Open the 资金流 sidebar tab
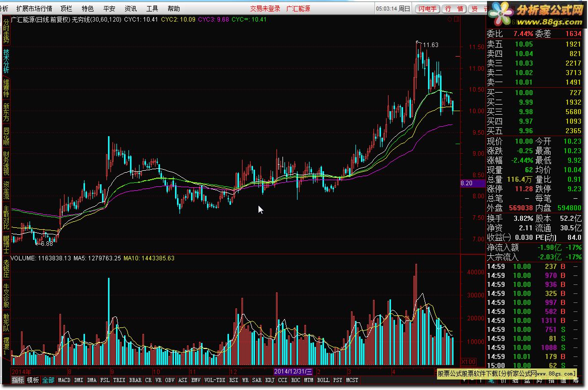 point(6,190)
